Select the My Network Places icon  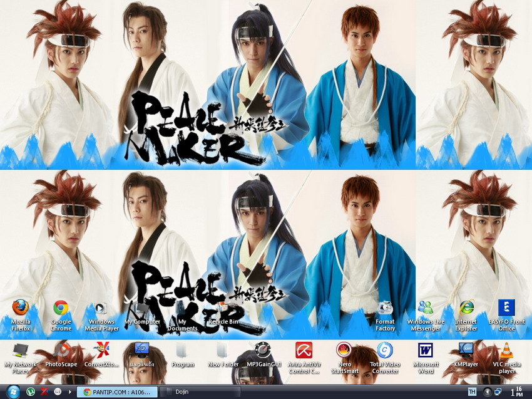(x=21, y=358)
